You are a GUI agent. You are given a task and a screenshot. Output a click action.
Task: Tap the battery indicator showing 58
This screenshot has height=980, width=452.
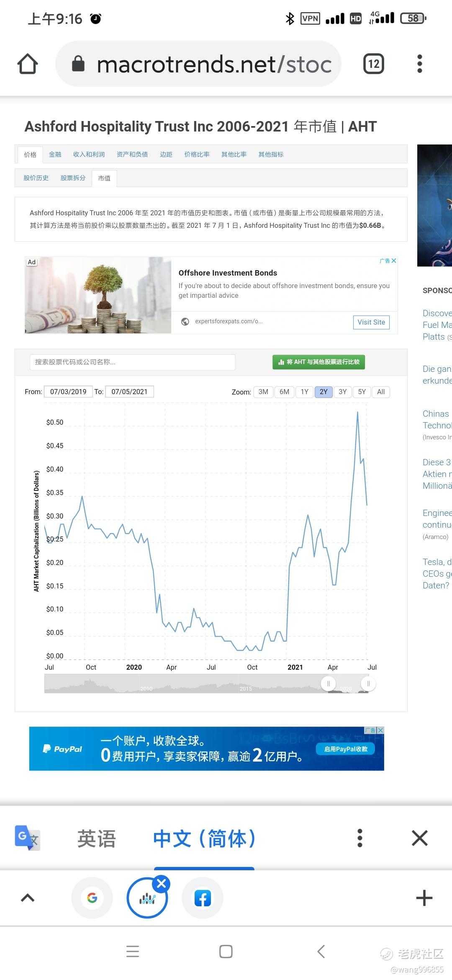[413, 18]
